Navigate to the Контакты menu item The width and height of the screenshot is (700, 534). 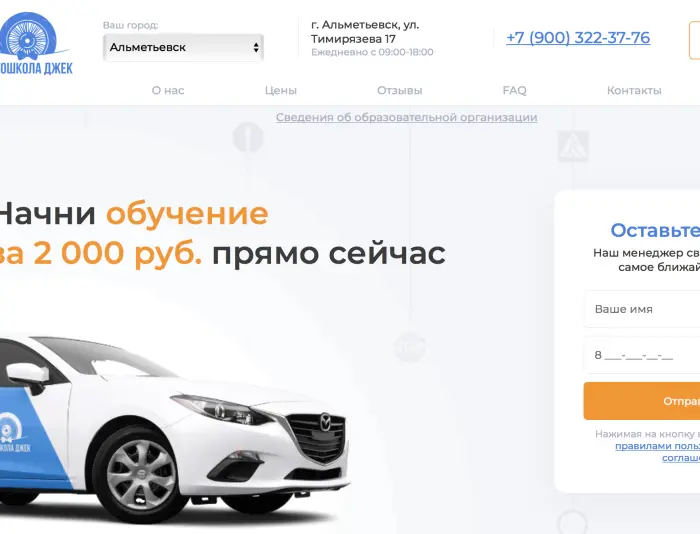(x=634, y=90)
